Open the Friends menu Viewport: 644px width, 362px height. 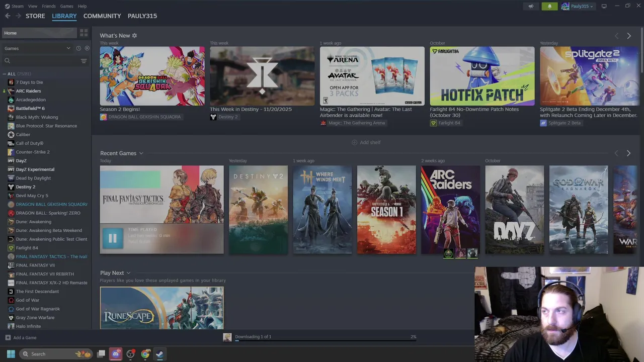click(49, 6)
